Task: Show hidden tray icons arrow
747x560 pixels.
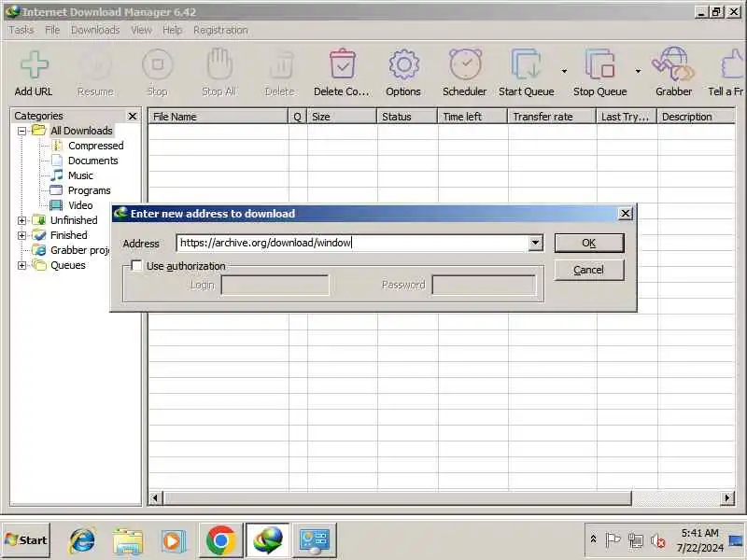Action: coord(593,539)
